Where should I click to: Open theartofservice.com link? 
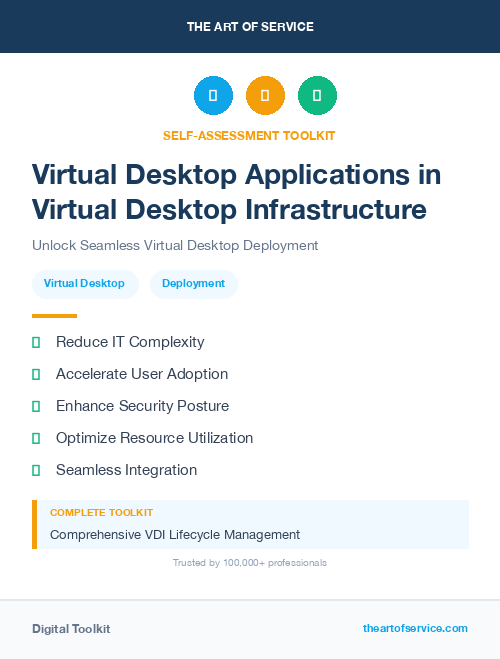coord(415,628)
